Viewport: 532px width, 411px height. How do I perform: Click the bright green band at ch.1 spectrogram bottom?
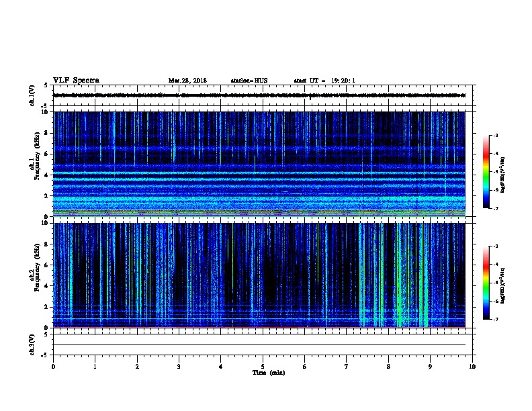click(259, 213)
